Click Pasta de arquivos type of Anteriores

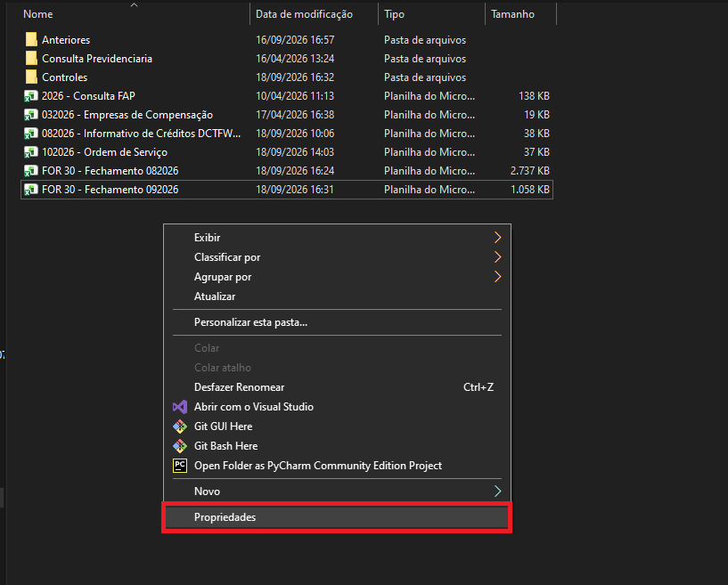click(x=425, y=40)
